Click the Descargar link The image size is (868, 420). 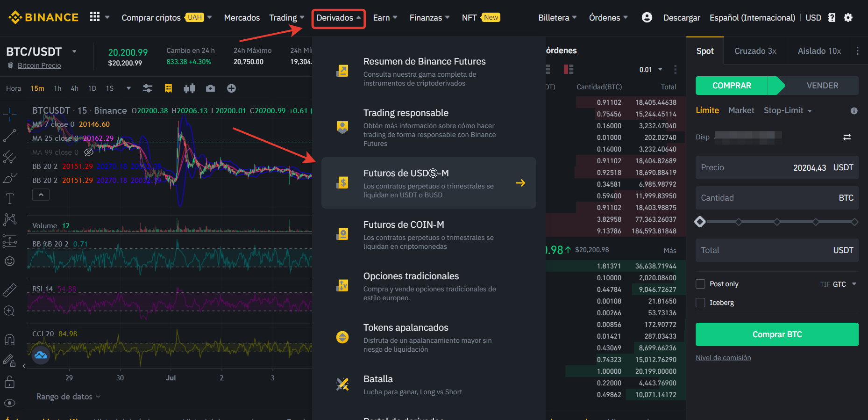click(682, 17)
